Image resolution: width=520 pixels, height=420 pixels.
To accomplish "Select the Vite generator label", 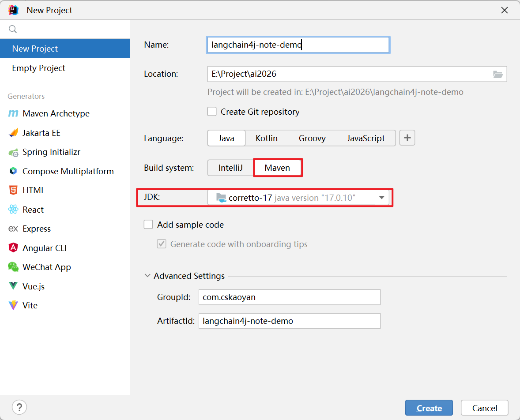I will coord(30,305).
